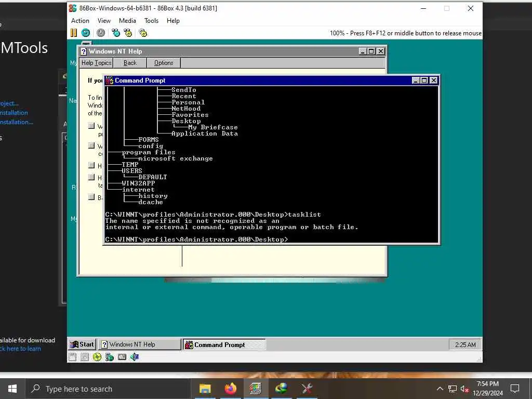This screenshot has width=532, height=399.
Task: Click the Windows NT Start button
Action: click(x=82, y=345)
